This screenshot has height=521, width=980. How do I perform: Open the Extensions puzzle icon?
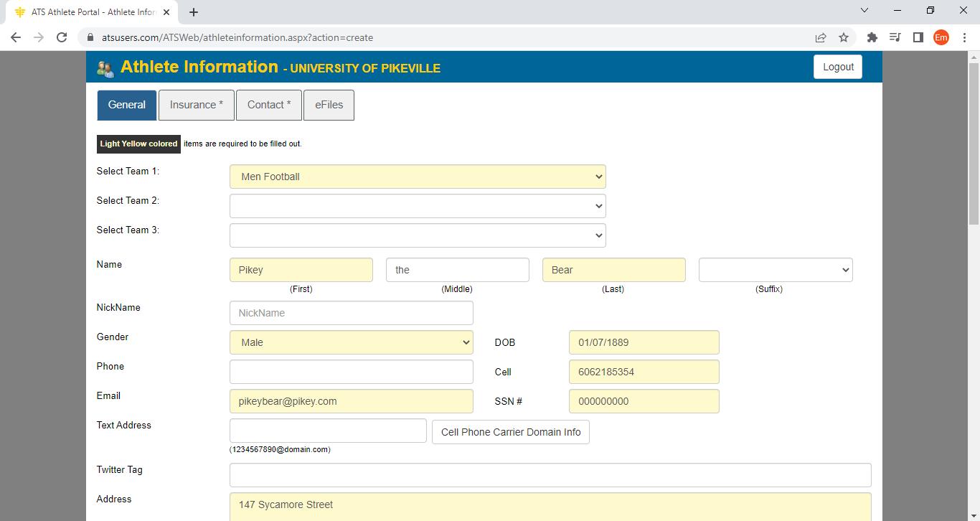tap(872, 37)
